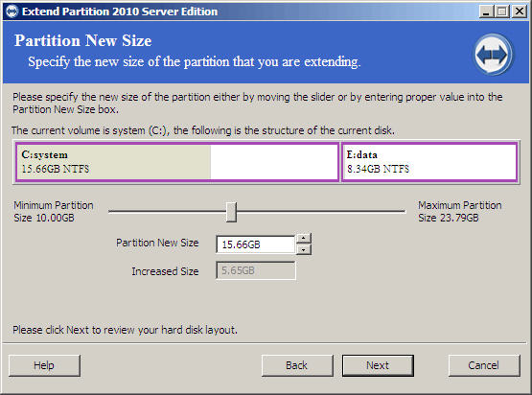This screenshot has height=395, width=532.
Task: Click the disabled Increased Size field
Action: point(256,270)
